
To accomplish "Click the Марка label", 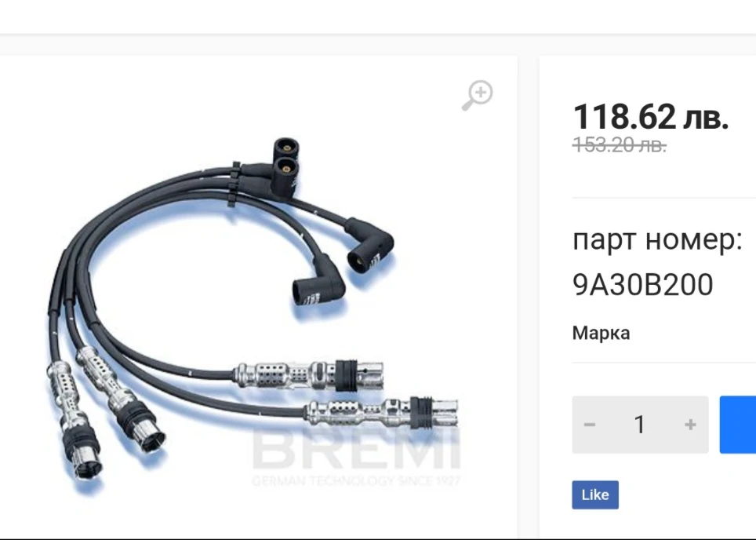I will coord(601,333).
